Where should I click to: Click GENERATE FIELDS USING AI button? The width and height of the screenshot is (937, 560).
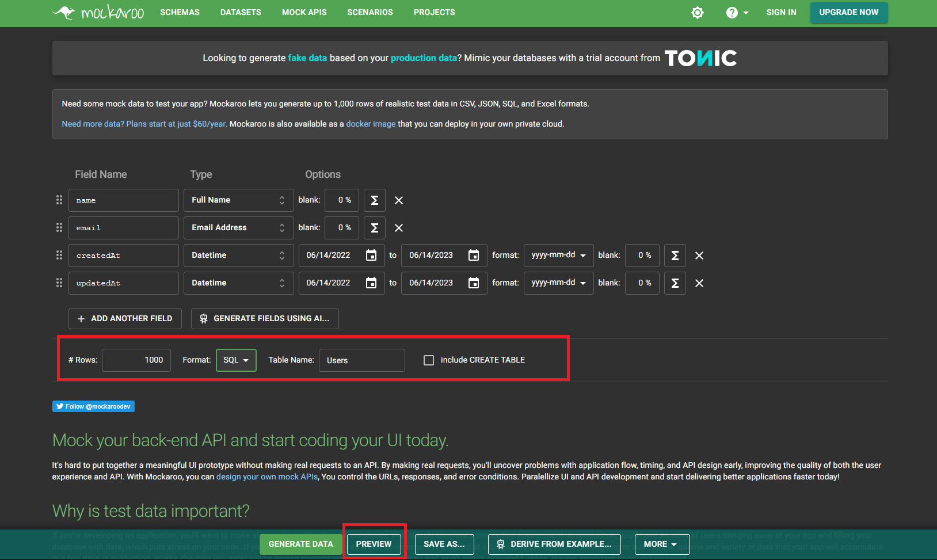265,319
